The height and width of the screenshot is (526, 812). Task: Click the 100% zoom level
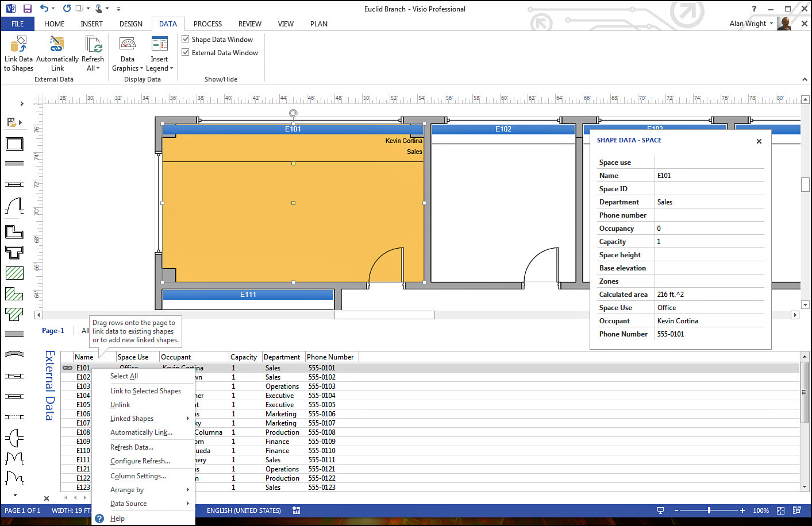[x=760, y=510]
